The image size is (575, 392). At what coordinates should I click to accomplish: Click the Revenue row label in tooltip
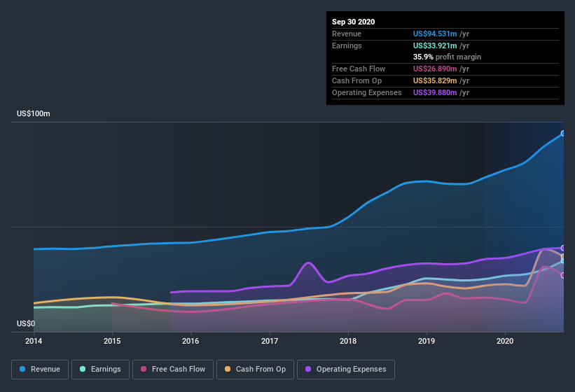[x=347, y=34]
